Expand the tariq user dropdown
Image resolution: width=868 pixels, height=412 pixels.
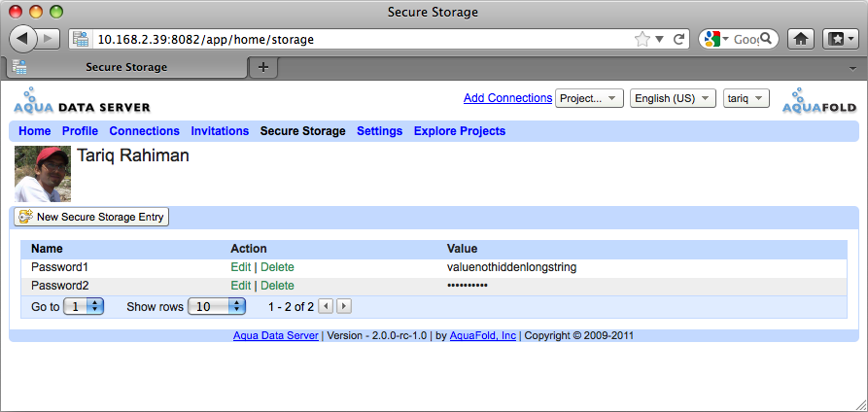click(746, 98)
